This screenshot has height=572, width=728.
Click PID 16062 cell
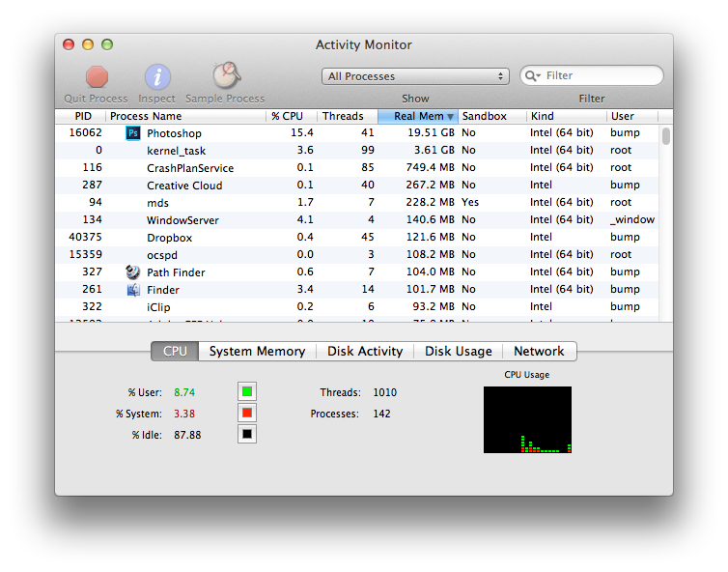click(x=85, y=133)
